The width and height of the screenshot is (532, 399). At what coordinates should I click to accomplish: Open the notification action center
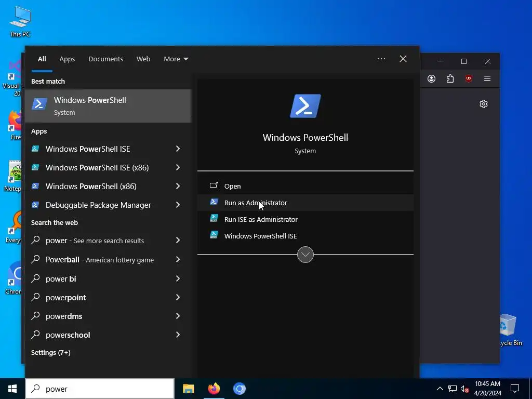[x=515, y=389]
